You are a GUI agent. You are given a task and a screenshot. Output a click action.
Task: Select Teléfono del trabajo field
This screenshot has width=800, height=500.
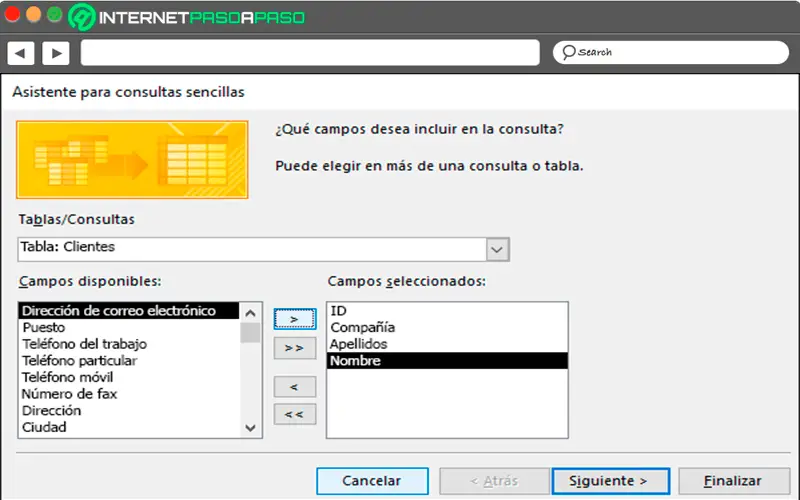click(129, 344)
